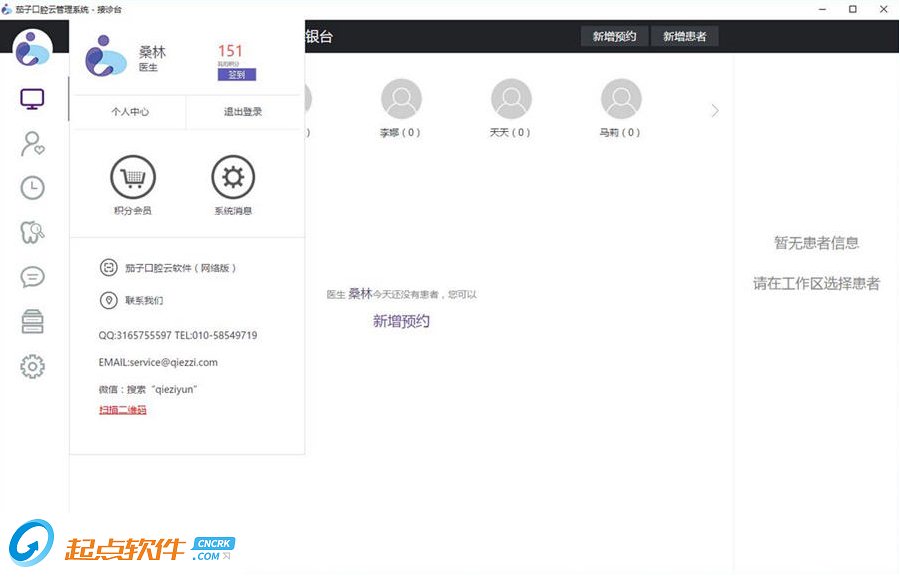Click the user name 桑林 in panel
Viewport: 900px width, 580px height.
[x=152, y=52]
